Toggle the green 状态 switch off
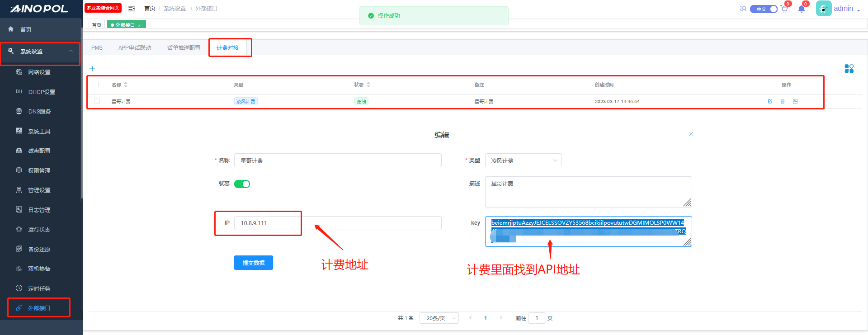This screenshot has height=335, width=868. coord(242,184)
